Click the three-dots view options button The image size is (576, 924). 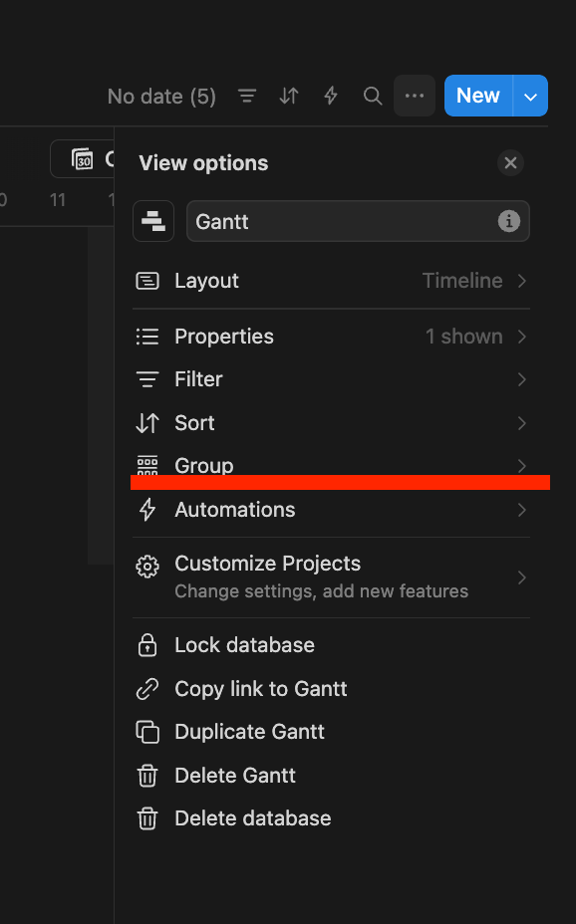click(x=415, y=96)
